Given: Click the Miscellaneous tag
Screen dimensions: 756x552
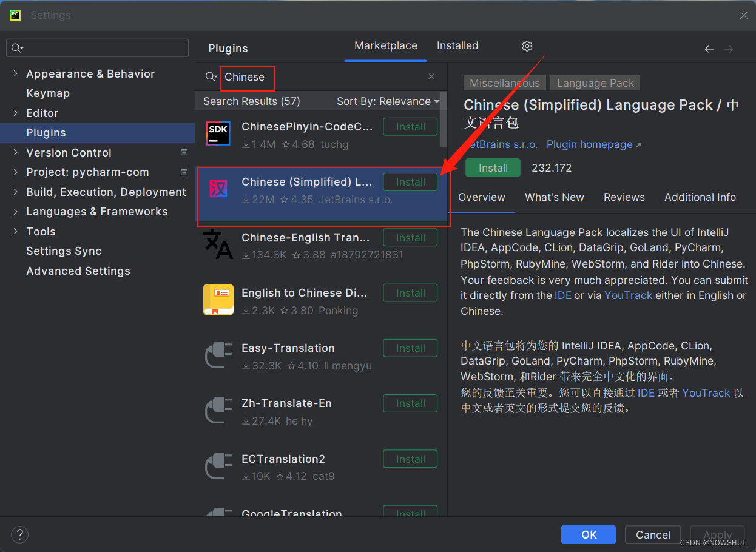Looking at the screenshot, I should (x=505, y=83).
